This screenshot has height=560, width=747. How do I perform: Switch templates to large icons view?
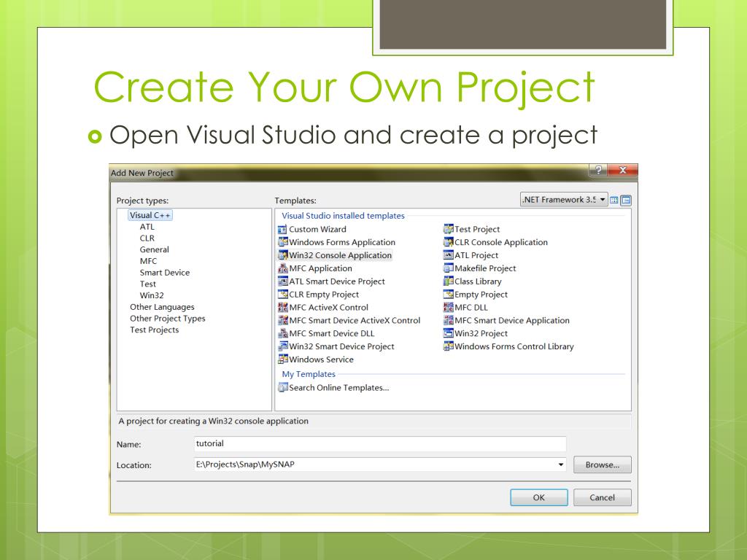614,200
